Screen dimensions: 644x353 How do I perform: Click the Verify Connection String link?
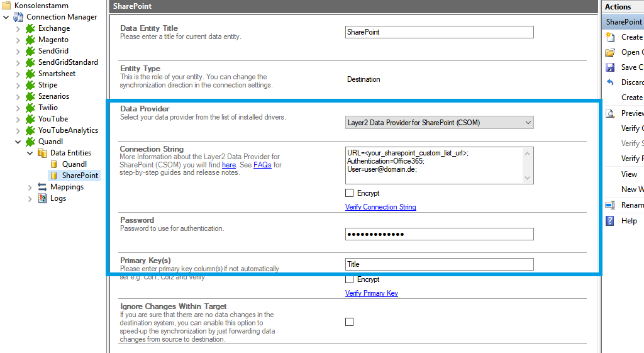[x=380, y=207]
